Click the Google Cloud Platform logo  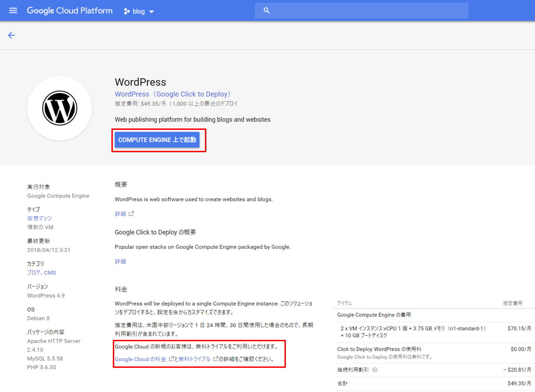[70, 11]
